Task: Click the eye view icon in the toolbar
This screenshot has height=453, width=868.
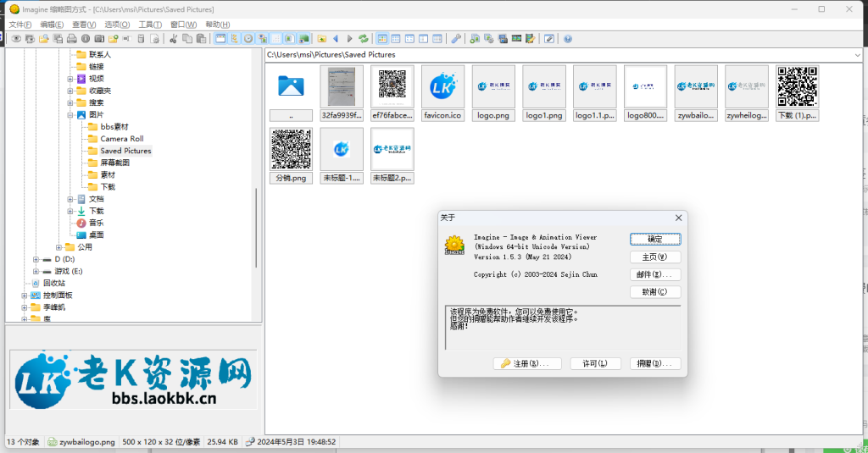Action: coord(16,39)
